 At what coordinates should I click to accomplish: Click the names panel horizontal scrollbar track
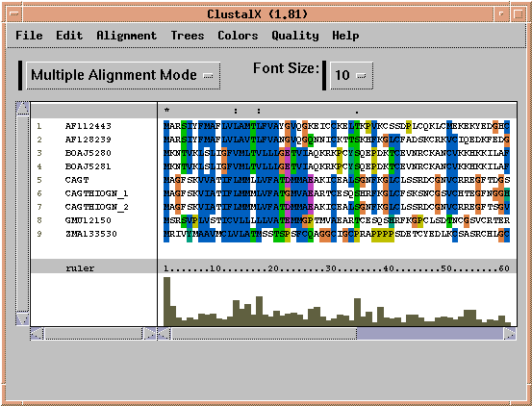pyautogui.click(x=93, y=334)
